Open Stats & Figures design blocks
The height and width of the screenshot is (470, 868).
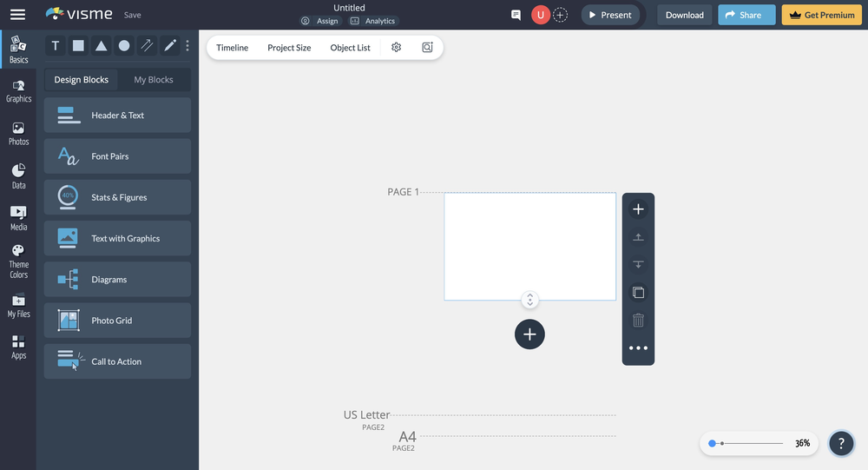(x=117, y=197)
